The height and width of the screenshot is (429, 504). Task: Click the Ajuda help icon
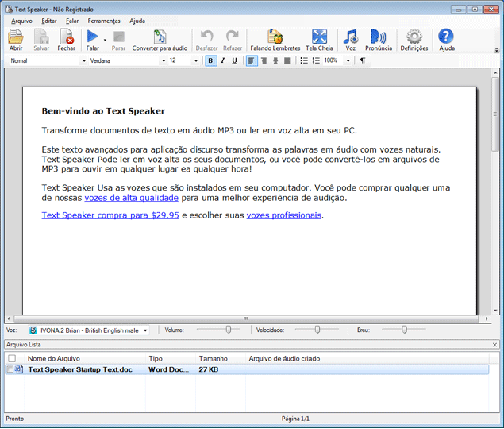click(446, 37)
